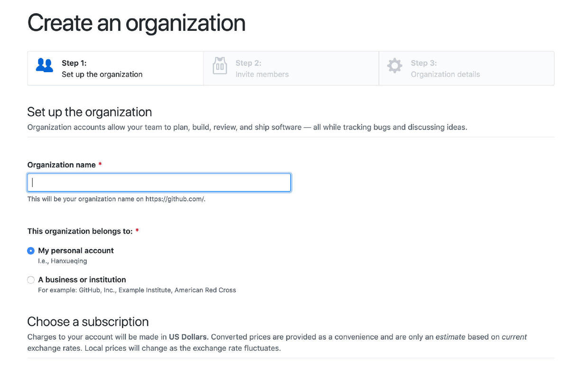This screenshot has width=588, height=366.
Task: Open Step 1 'Set up the organization' tab
Action: [x=115, y=68]
